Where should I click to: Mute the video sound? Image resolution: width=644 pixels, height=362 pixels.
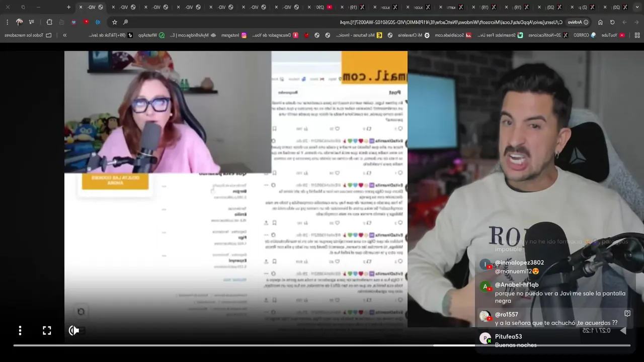(x=74, y=330)
